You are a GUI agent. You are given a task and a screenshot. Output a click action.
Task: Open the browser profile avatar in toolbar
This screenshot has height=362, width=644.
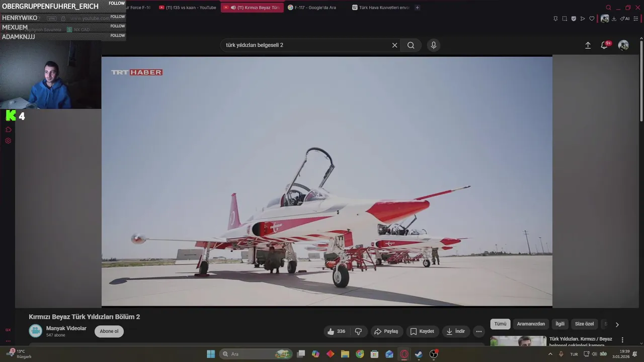point(605,19)
